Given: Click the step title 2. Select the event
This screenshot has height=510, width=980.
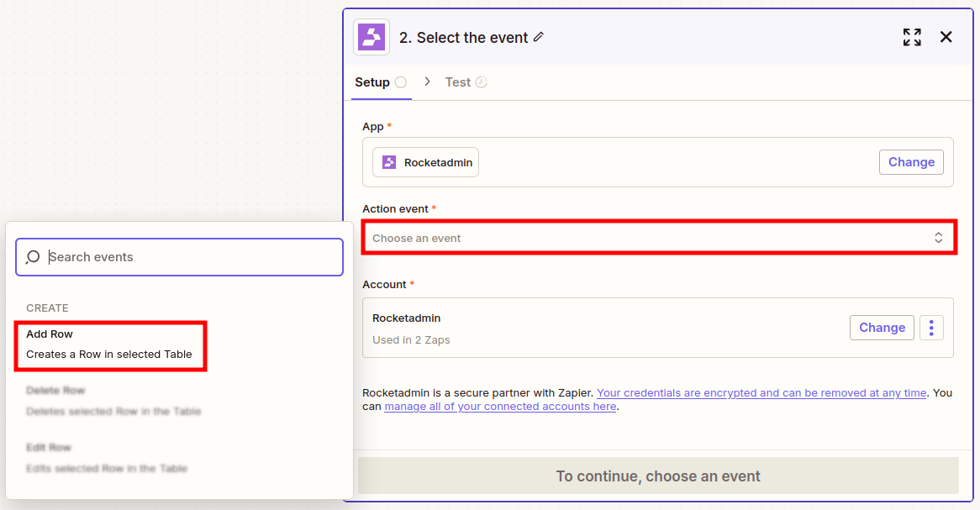Looking at the screenshot, I should coord(464,38).
